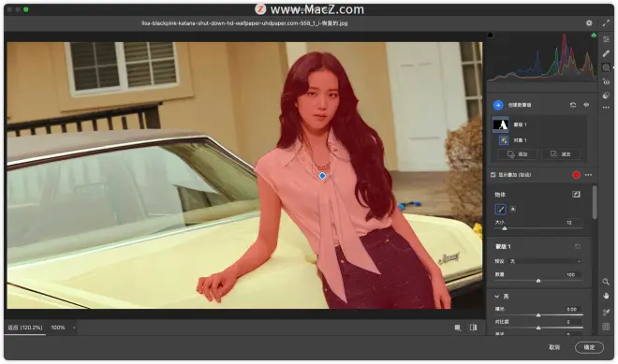Click the 数量 value field showing 100
Screen dimensions: 618x364
point(573,274)
